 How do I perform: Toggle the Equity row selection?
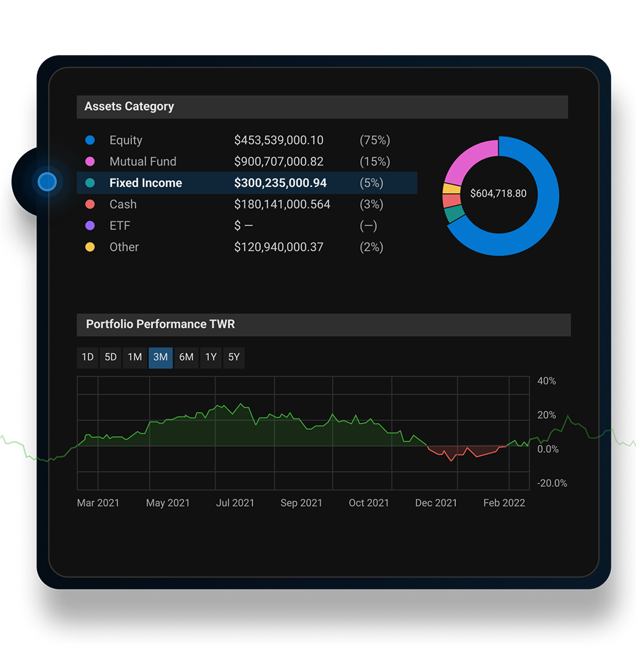pyautogui.click(x=242, y=140)
